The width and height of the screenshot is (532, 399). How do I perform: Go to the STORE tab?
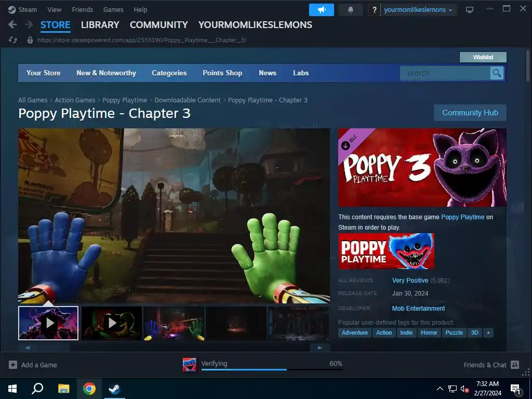click(x=55, y=25)
